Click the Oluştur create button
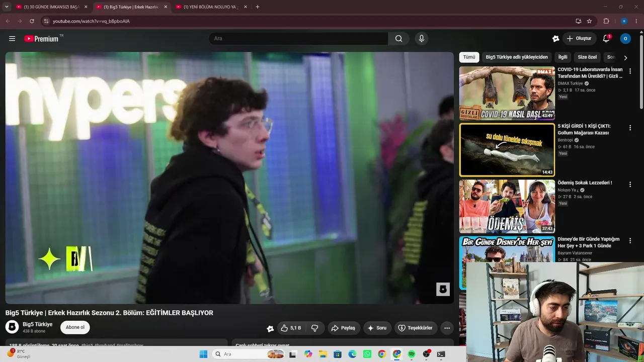Image resolution: width=644 pixels, height=362 pixels. 579,39
